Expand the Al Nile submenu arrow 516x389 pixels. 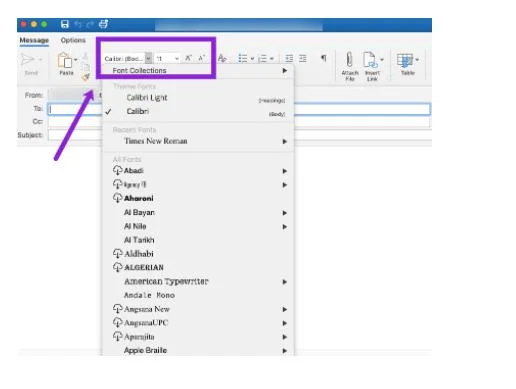284,227
